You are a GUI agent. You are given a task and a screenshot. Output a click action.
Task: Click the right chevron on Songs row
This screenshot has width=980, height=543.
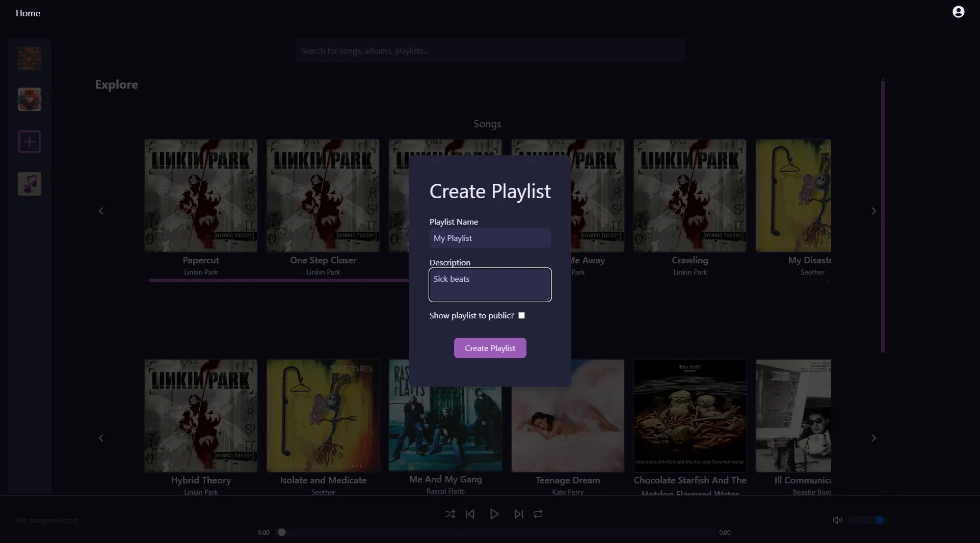(x=873, y=211)
